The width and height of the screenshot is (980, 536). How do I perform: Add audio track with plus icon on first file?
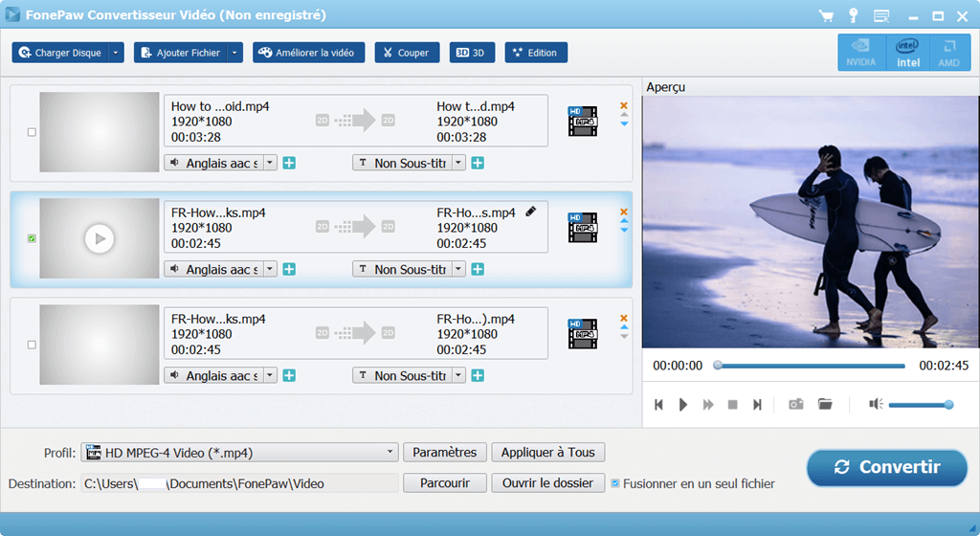tap(289, 164)
